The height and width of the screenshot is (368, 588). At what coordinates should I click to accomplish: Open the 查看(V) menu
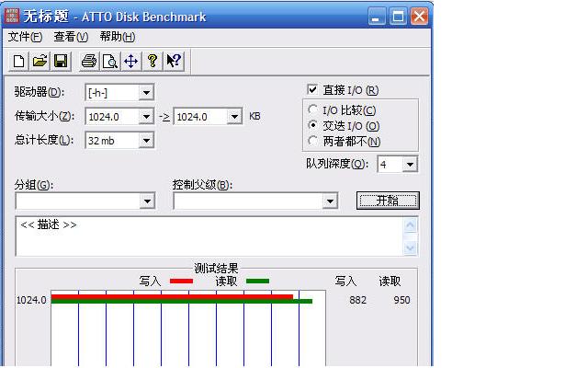71,37
